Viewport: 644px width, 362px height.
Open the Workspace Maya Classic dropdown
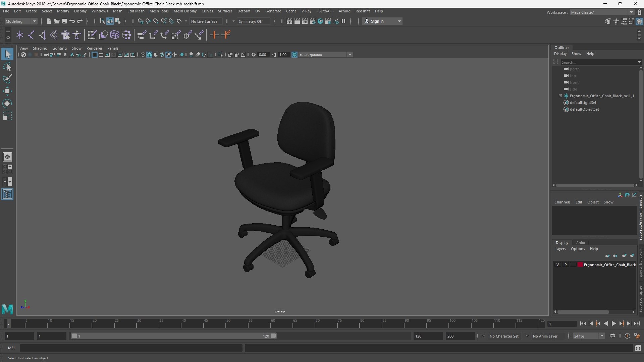coord(602,12)
